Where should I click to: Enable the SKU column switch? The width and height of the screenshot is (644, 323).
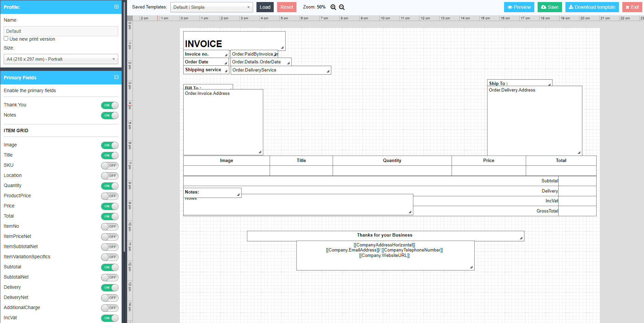coord(110,166)
